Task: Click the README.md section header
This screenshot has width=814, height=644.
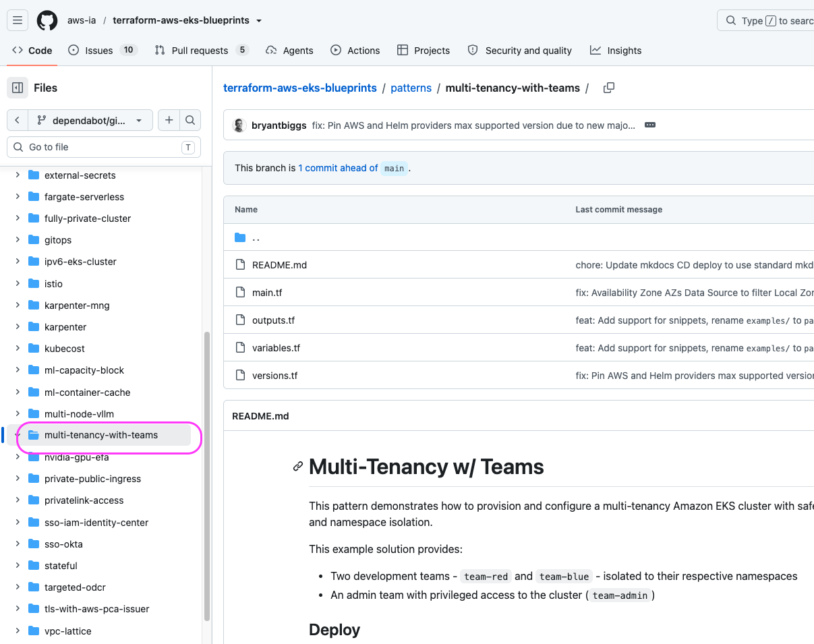Action: click(x=260, y=416)
